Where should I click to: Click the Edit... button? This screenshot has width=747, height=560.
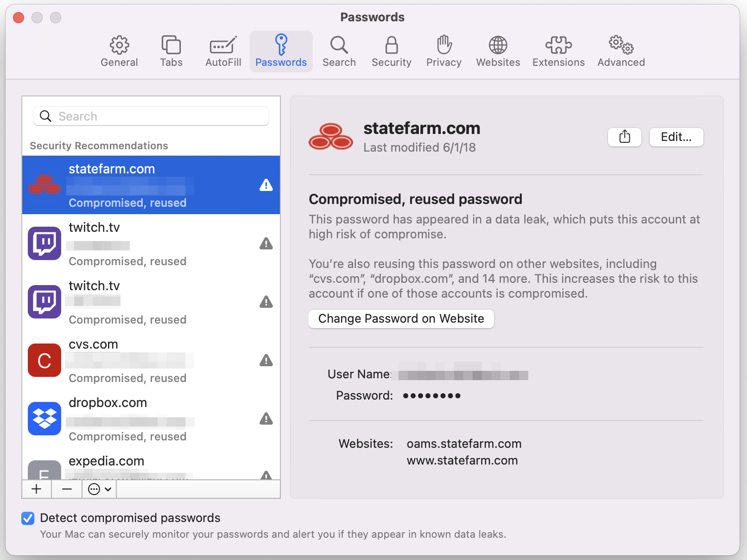point(676,137)
